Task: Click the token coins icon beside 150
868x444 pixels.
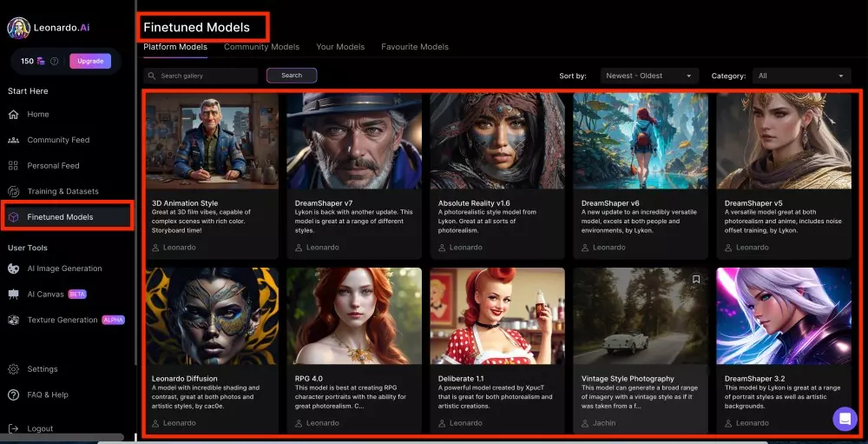Action: (41, 62)
